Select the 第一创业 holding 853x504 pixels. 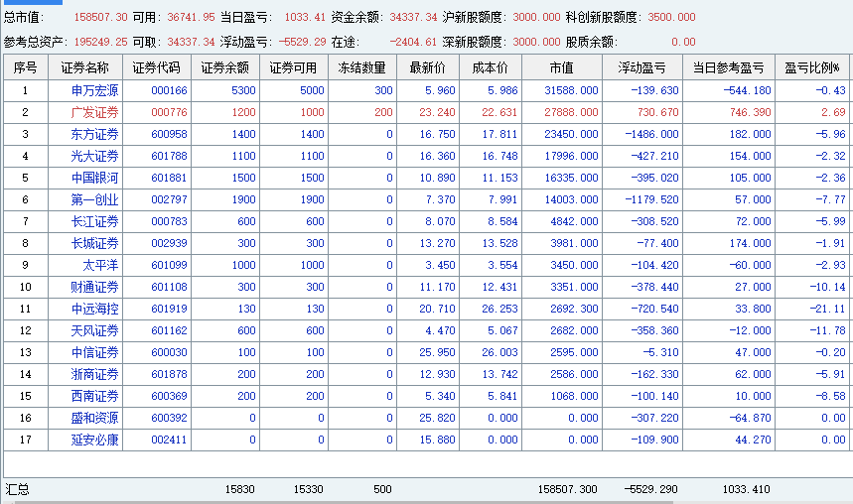[x=426, y=199]
